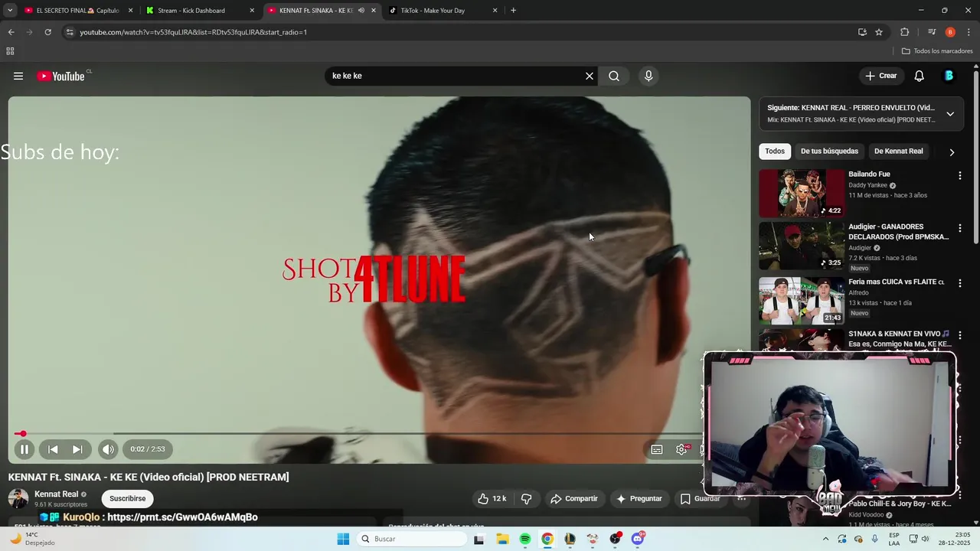Show hidden system tray icons
The image size is (980, 551).
[x=825, y=539]
